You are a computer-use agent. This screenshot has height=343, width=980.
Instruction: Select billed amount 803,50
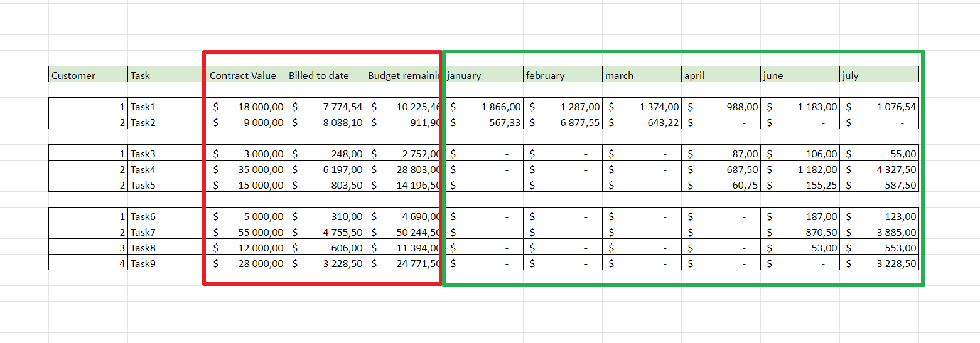[x=326, y=184]
